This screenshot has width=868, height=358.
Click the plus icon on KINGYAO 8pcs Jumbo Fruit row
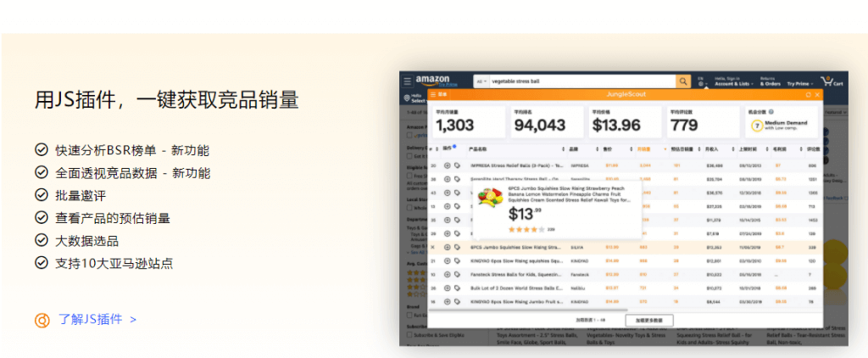pos(448,301)
